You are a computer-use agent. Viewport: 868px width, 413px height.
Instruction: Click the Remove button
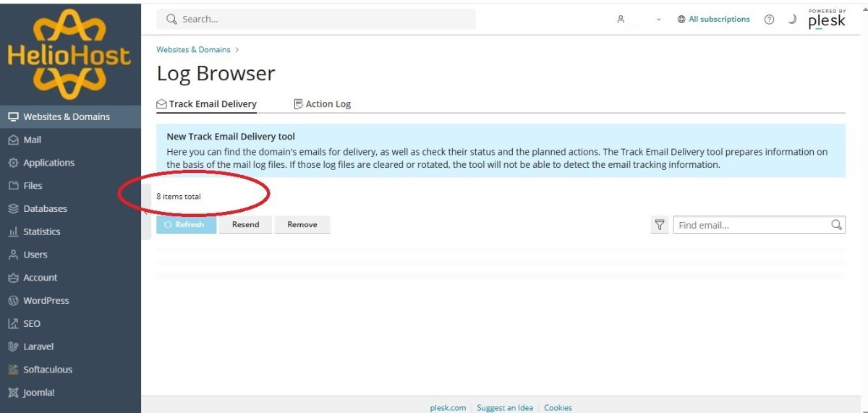[x=302, y=225]
